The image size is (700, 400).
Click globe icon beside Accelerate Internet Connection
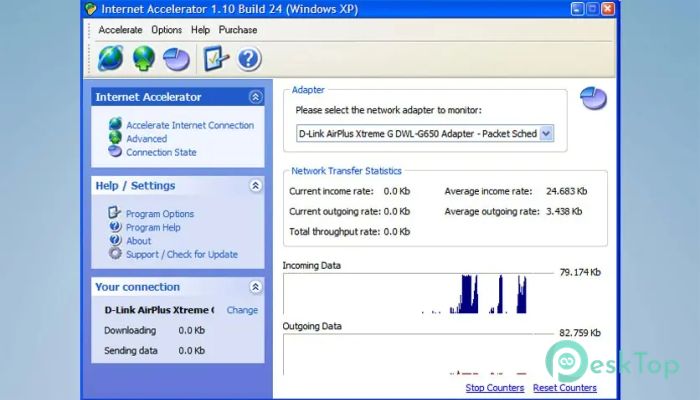[115, 124]
